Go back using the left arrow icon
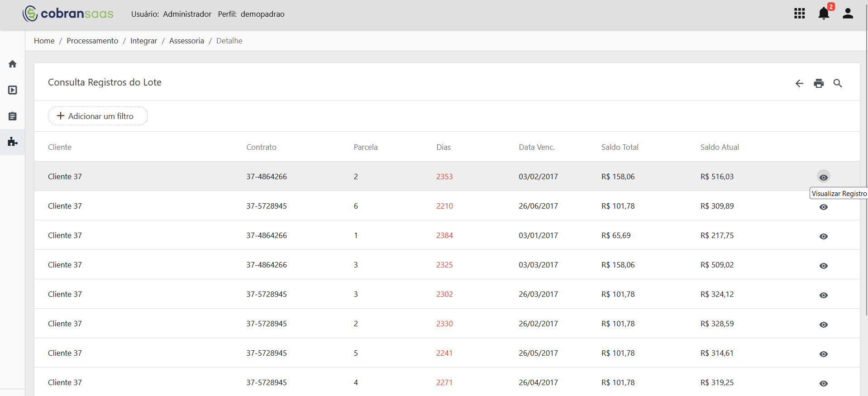This screenshot has width=868, height=396. click(x=800, y=83)
